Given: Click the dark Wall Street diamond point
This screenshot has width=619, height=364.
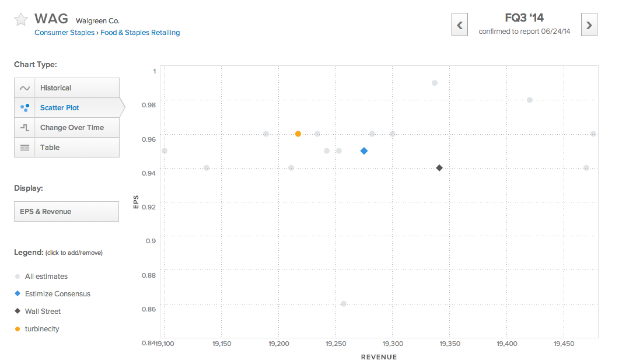Looking at the screenshot, I should 439,168.
